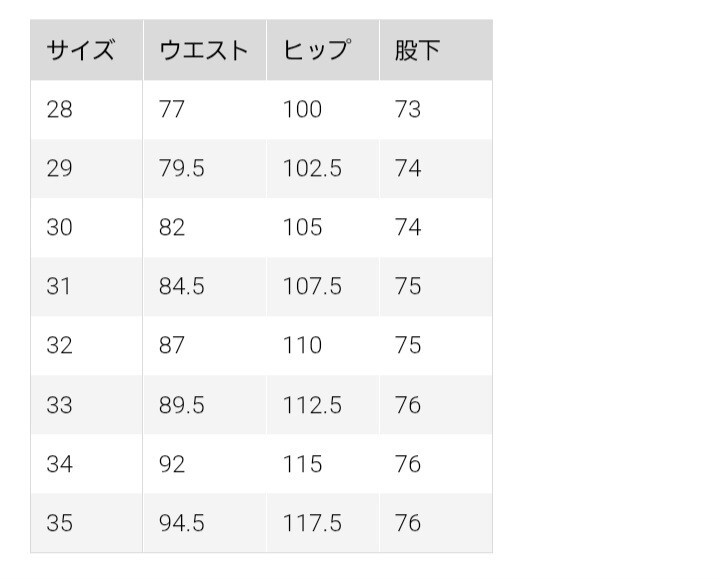Click hip value 110
The width and height of the screenshot is (720, 579).
[x=302, y=346]
